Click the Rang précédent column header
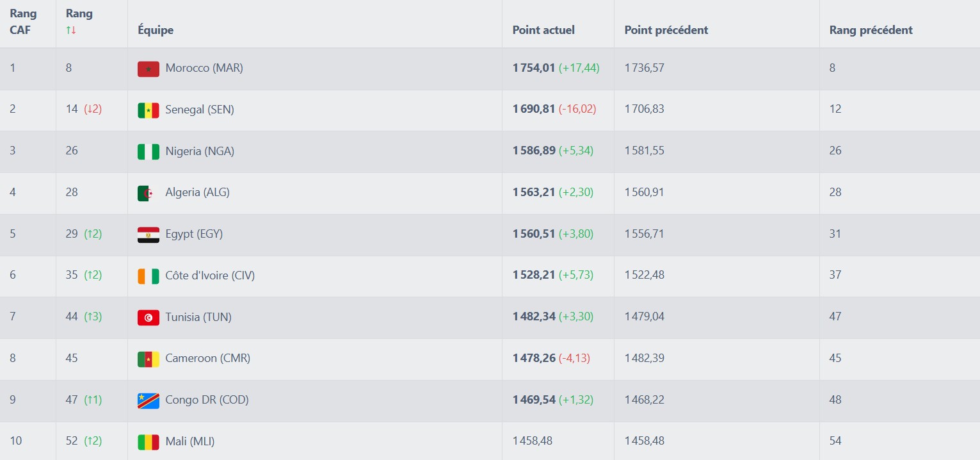 [871, 30]
